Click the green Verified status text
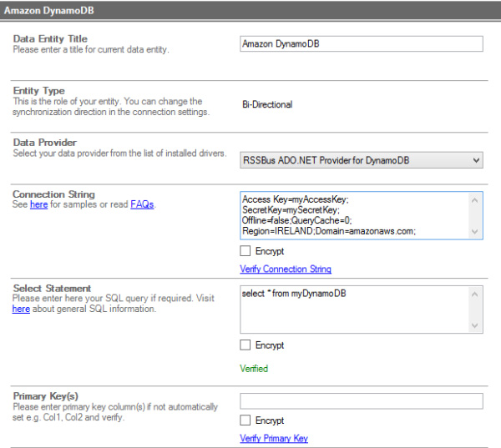Screen dimensions: 501x448 pos(254,368)
